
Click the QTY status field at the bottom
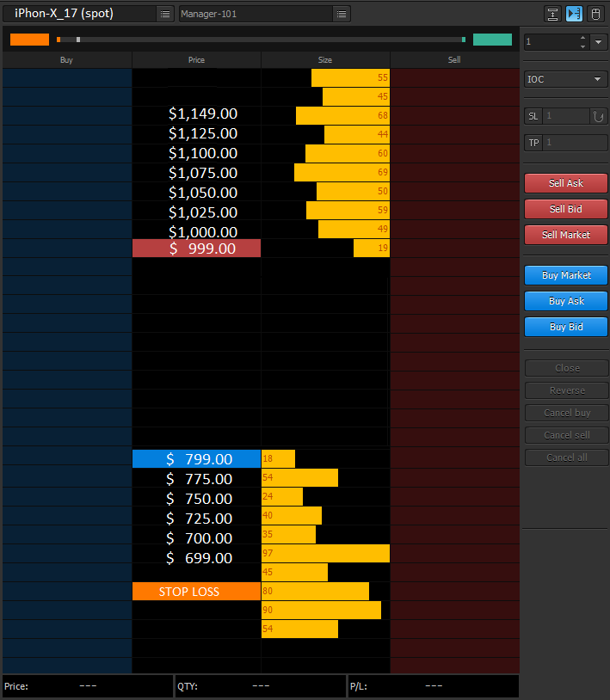coord(261,686)
